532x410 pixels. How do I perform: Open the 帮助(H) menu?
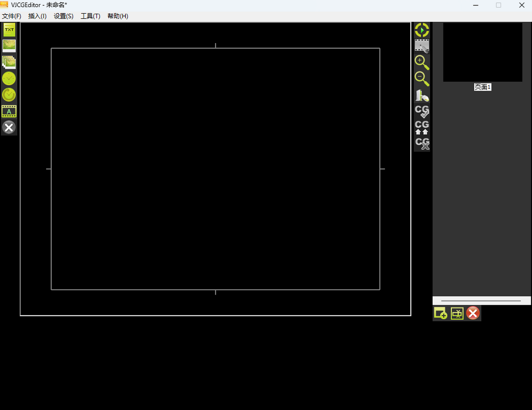[118, 16]
